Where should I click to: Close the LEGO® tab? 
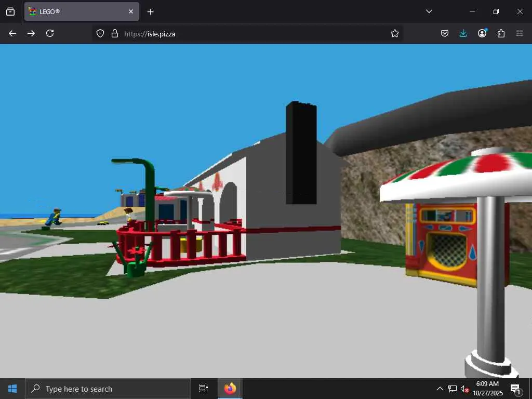131,11
